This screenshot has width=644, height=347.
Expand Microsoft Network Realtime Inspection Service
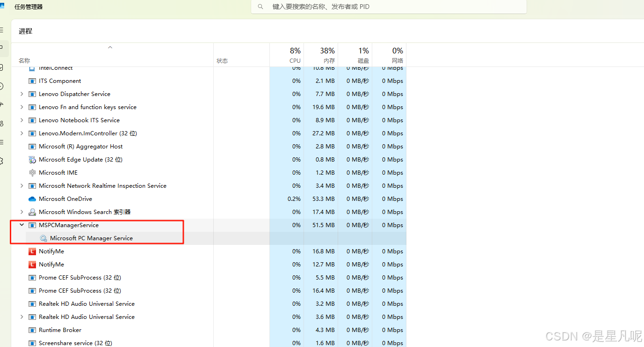click(22, 186)
